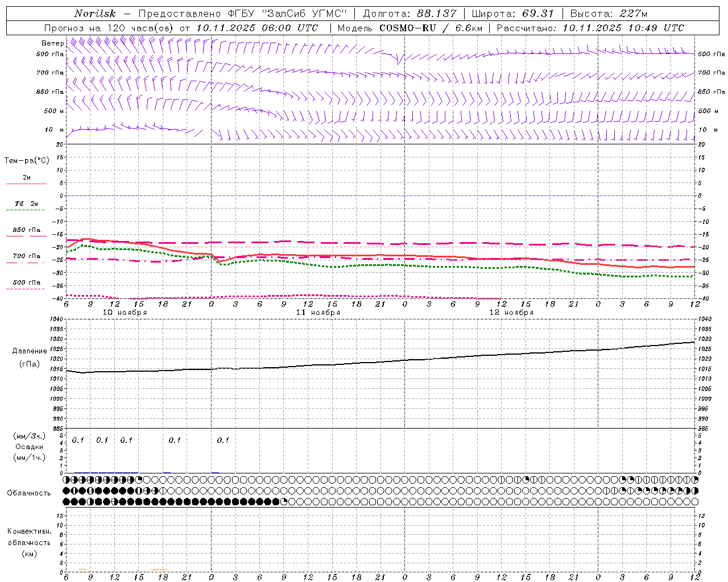Click the 850 гПа entry in the temperature legend
The width and height of the screenshot is (728, 582).
(x=27, y=230)
